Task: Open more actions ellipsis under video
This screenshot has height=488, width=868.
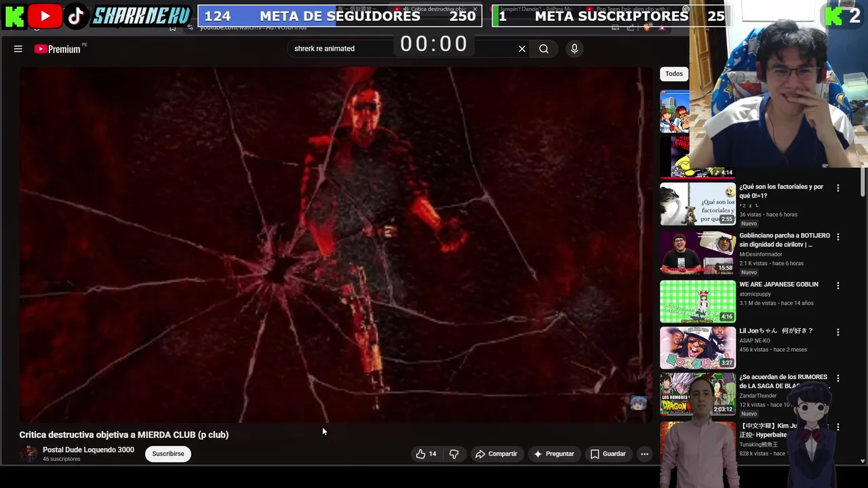Action: (x=645, y=454)
